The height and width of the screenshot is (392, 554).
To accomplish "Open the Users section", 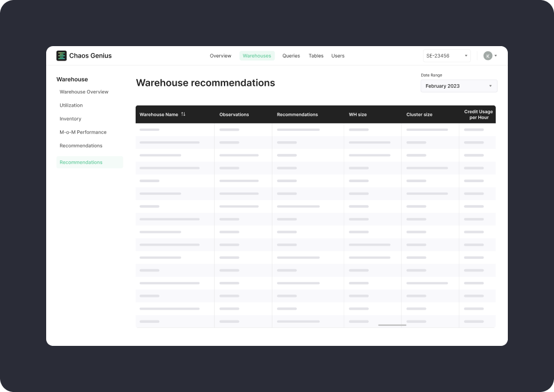I will tap(338, 55).
